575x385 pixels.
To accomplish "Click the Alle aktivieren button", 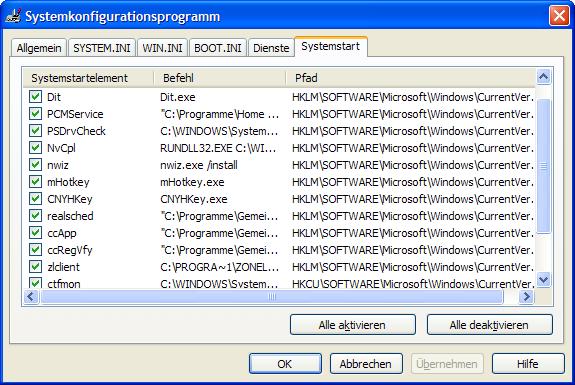I will pos(352,325).
